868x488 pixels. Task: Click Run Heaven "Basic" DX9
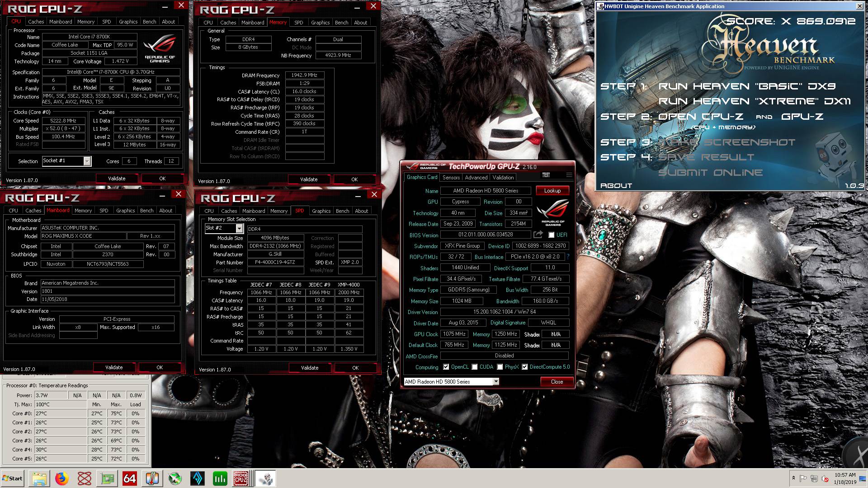point(747,86)
